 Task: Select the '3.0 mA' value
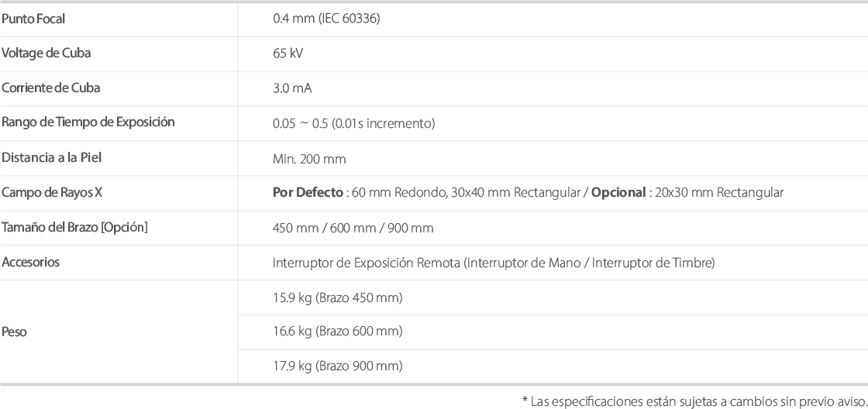pos(292,88)
